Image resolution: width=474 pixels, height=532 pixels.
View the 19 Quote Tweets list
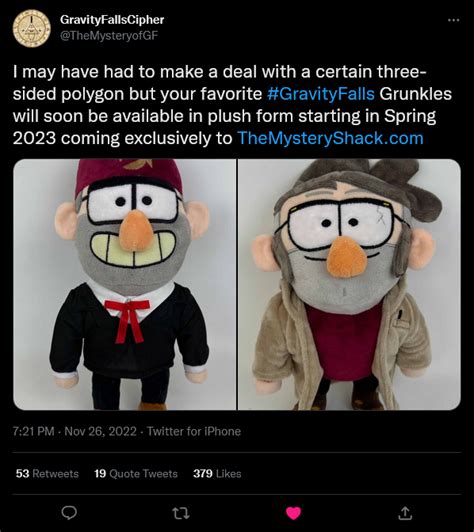[136, 473]
